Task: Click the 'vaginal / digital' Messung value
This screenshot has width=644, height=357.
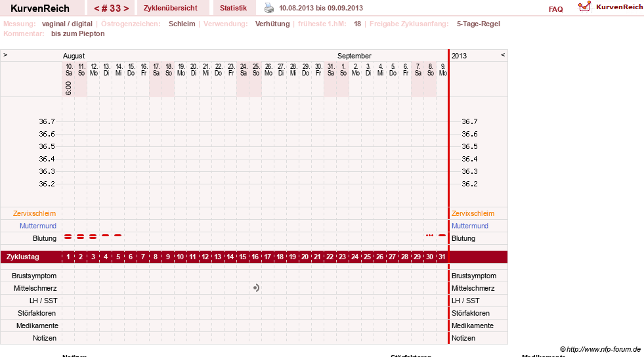Action: [67, 24]
